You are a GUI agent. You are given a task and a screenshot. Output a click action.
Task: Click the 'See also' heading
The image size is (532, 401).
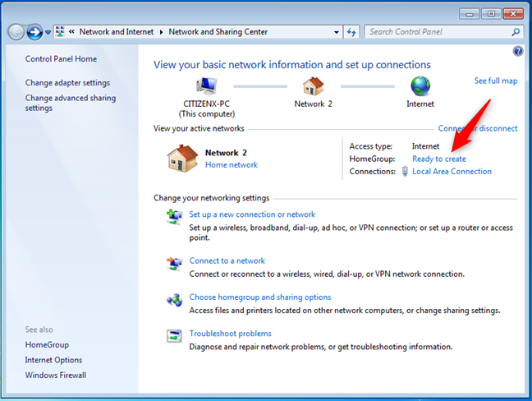click(x=39, y=330)
